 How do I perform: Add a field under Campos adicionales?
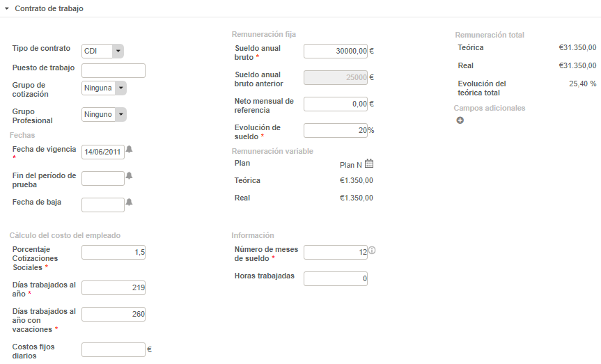[x=460, y=120]
